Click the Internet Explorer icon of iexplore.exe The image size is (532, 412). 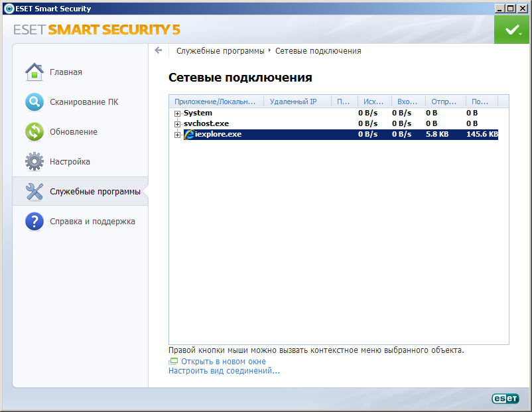click(189, 135)
